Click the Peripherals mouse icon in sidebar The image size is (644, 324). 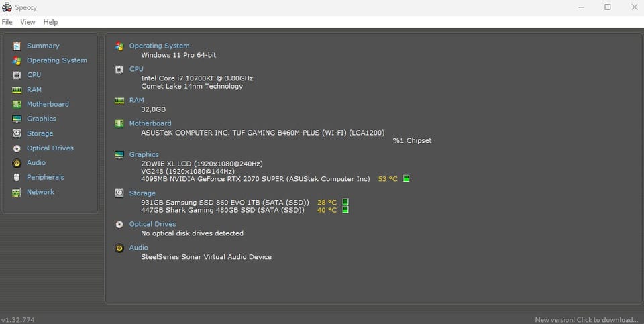17,177
